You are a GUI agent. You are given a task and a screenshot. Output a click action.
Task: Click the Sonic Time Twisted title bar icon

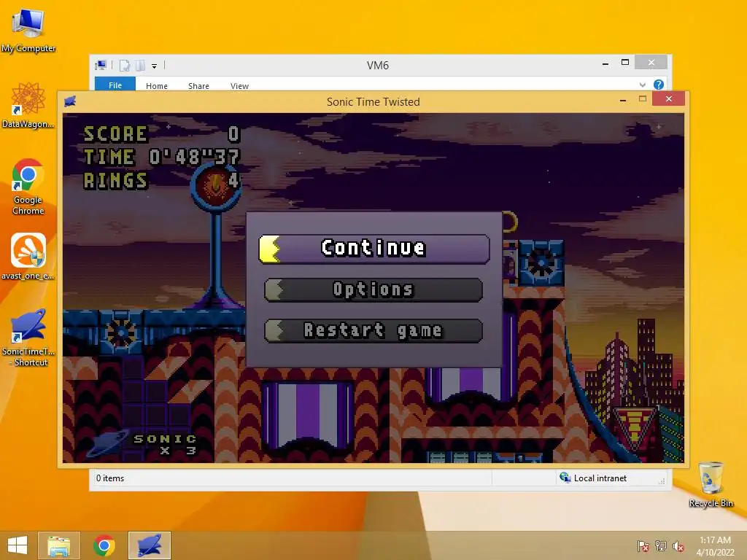tap(70, 101)
